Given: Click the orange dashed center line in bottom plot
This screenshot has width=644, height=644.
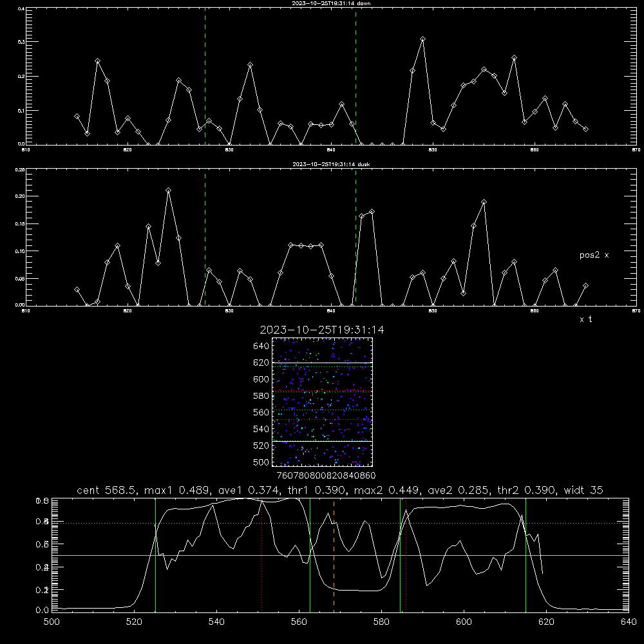Looking at the screenshot, I should click(334, 554).
